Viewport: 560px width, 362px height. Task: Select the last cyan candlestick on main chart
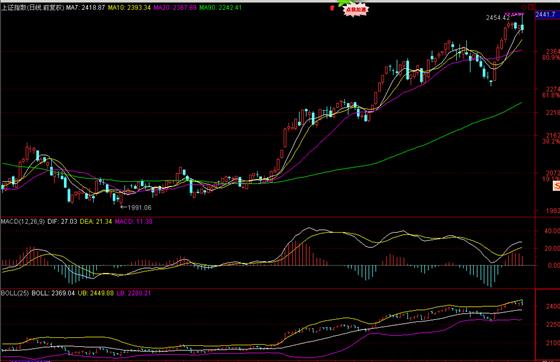[522, 27]
